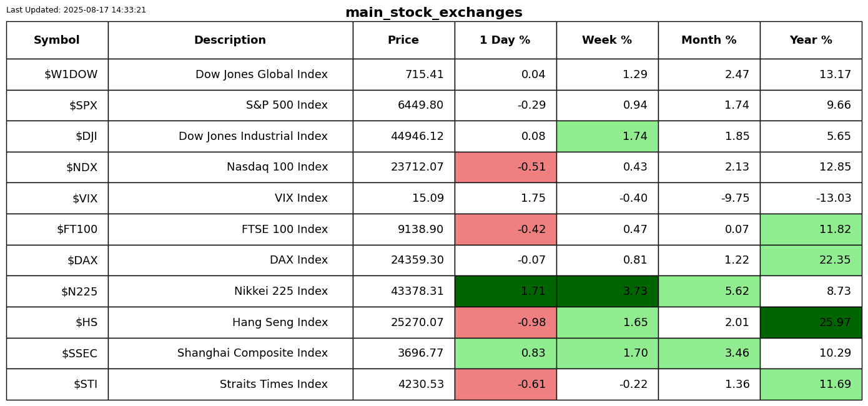Select the Week % column header
This screenshot has height=406, width=868.
click(607, 41)
